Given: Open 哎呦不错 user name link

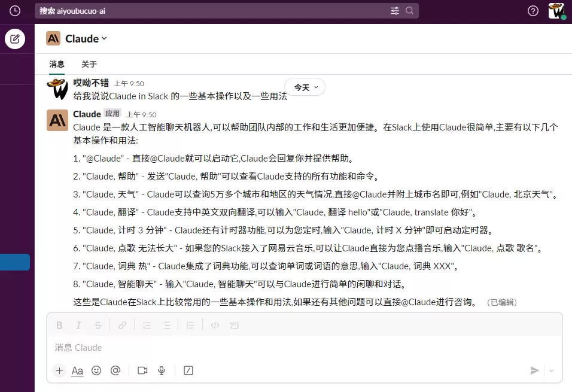Looking at the screenshot, I should pos(91,83).
